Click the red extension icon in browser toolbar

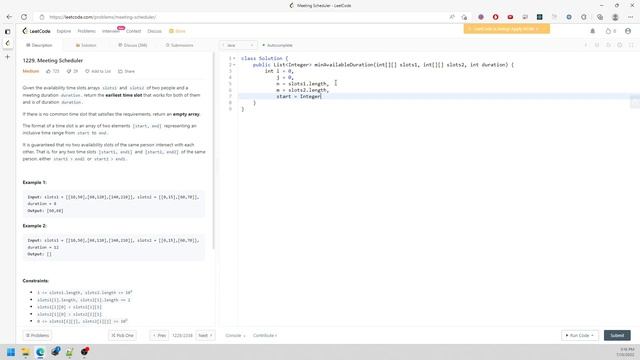496,17
